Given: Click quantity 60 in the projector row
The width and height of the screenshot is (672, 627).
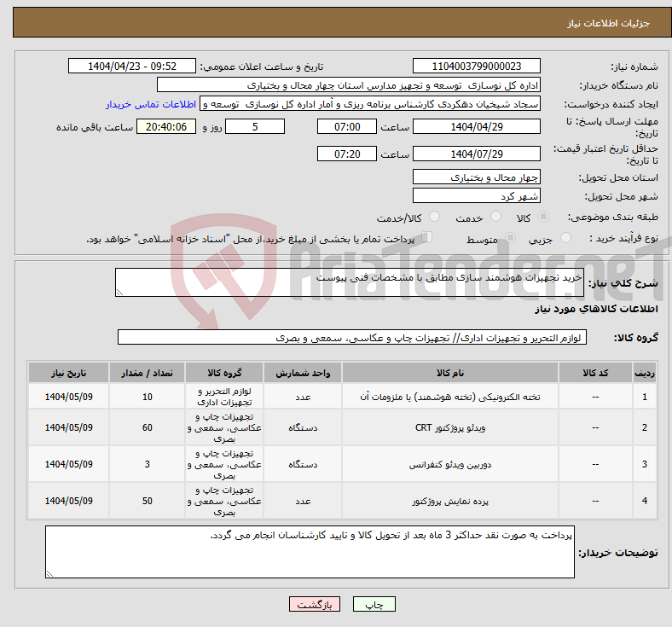Looking at the screenshot, I should pos(147,427).
